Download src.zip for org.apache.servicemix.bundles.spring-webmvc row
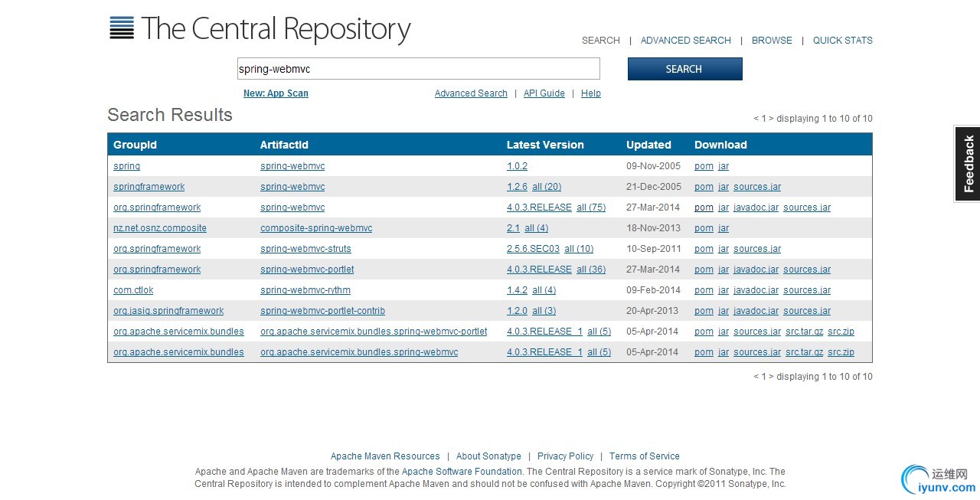This screenshot has width=980, height=500. 841,352
